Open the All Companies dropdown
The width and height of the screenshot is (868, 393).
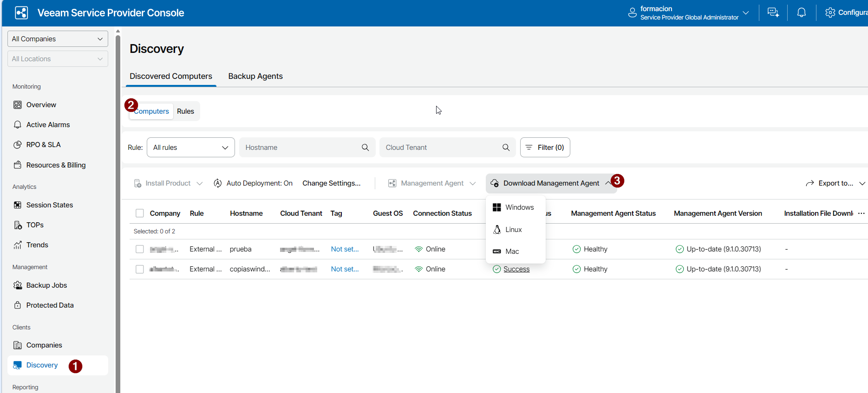(58, 39)
